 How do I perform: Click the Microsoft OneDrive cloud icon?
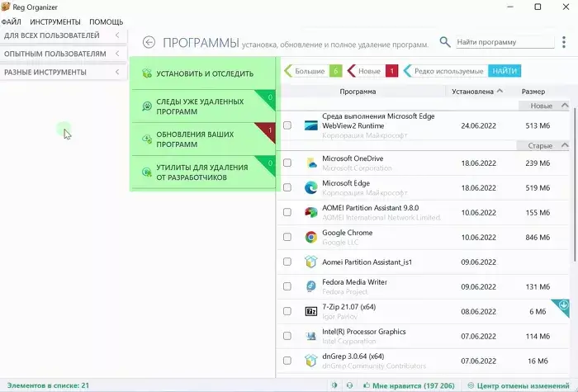pos(310,163)
